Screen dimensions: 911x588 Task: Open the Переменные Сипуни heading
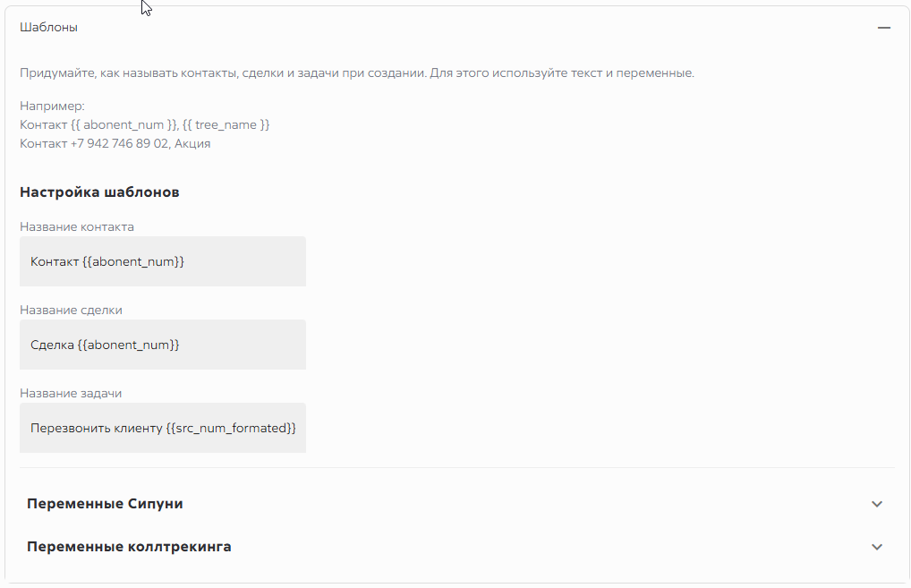(105, 504)
